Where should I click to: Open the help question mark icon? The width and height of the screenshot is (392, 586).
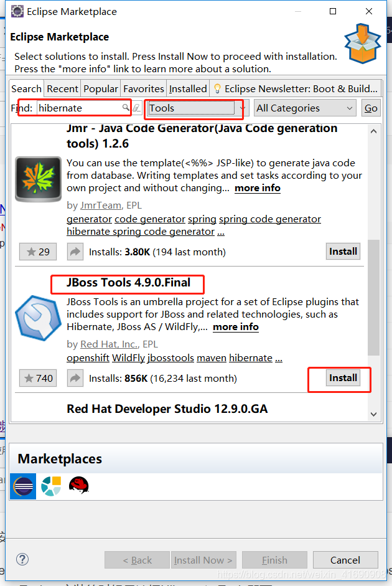click(x=22, y=559)
